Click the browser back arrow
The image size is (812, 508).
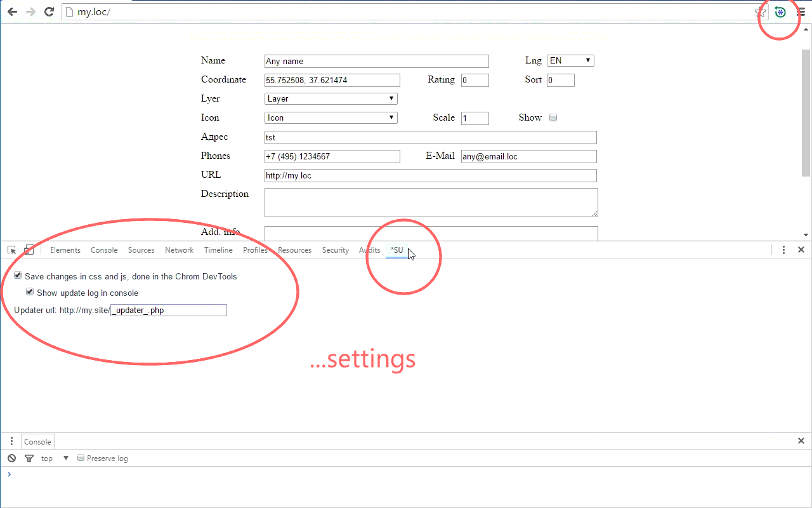tap(12, 11)
